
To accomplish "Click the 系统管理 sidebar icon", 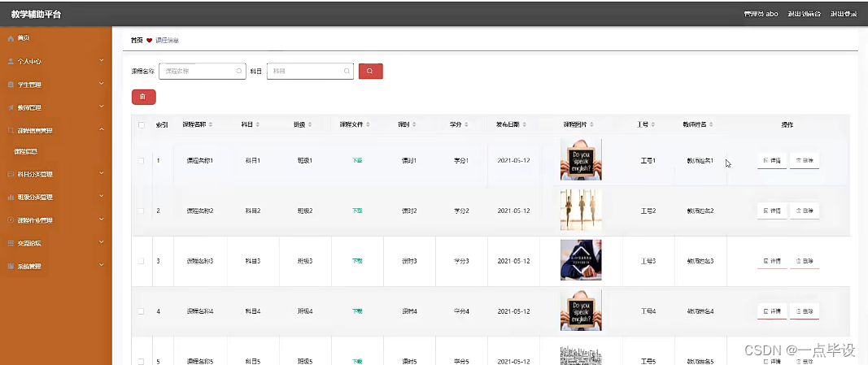I will click(x=11, y=266).
